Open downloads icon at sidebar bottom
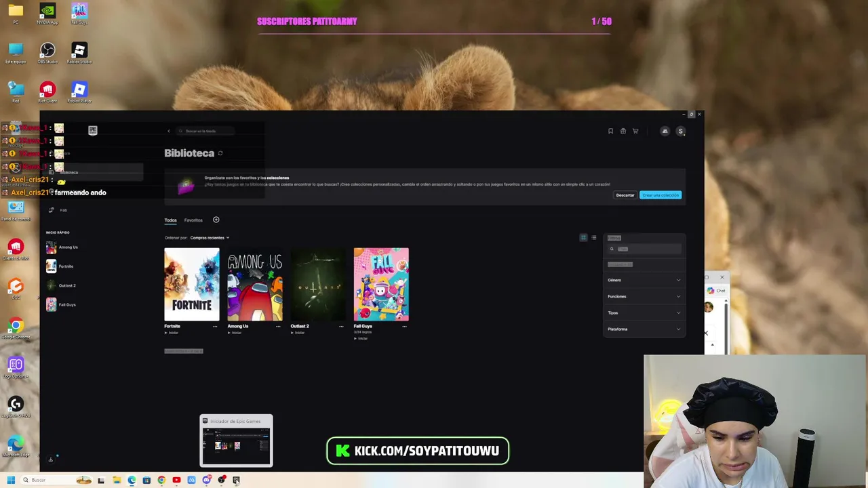This screenshot has height=488, width=868. 50,460
